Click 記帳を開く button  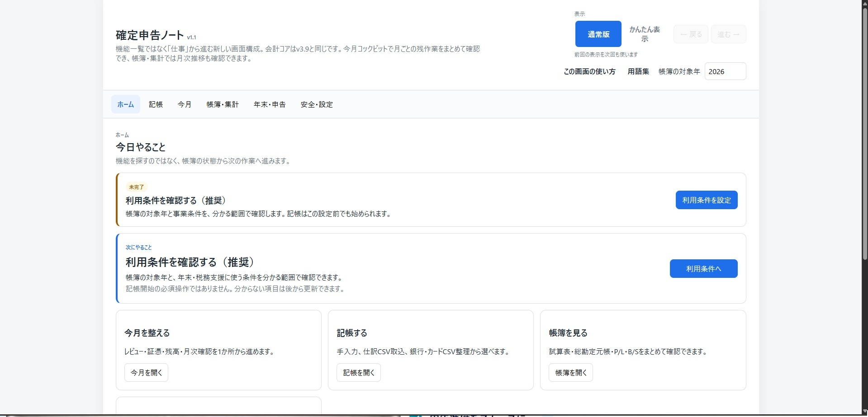(x=359, y=373)
